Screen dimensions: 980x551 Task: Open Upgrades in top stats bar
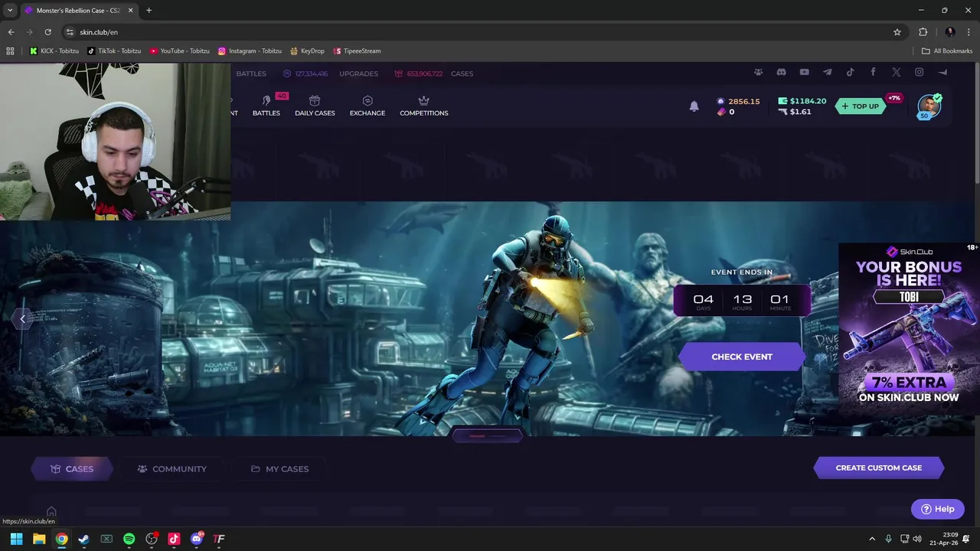(358, 73)
